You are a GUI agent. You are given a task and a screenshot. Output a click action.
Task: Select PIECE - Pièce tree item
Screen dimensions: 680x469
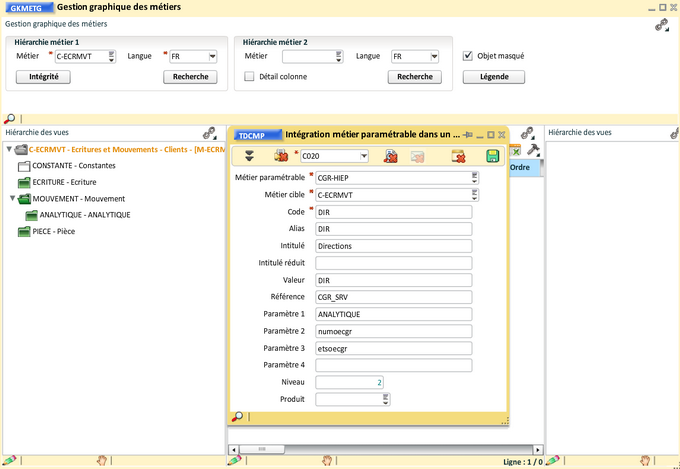click(56, 231)
